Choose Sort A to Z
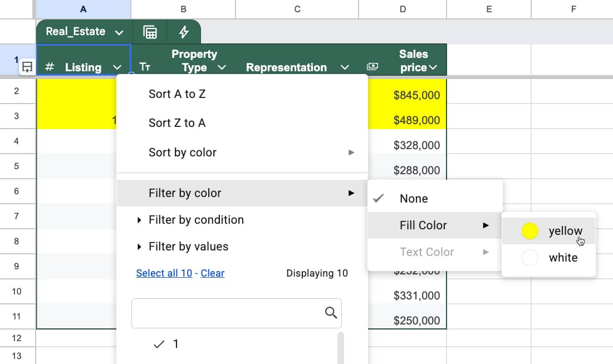 click(x=242, y=94)
